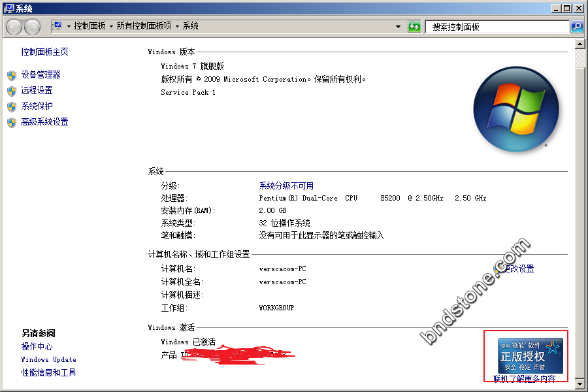The image size is (588, 392).
Task: Click the Windows logo orb image
Action: [516, 109]
